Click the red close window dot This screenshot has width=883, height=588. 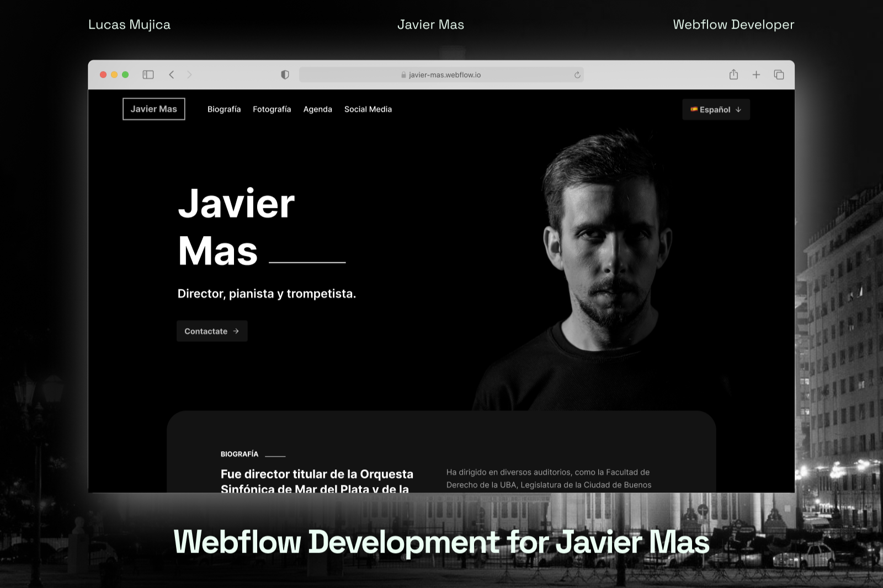103,74
